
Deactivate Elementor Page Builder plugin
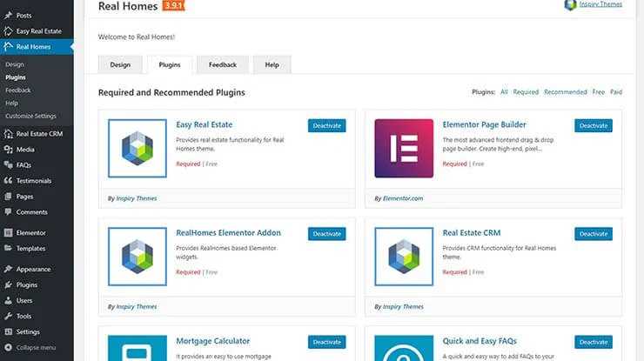[x=594, y=125]
